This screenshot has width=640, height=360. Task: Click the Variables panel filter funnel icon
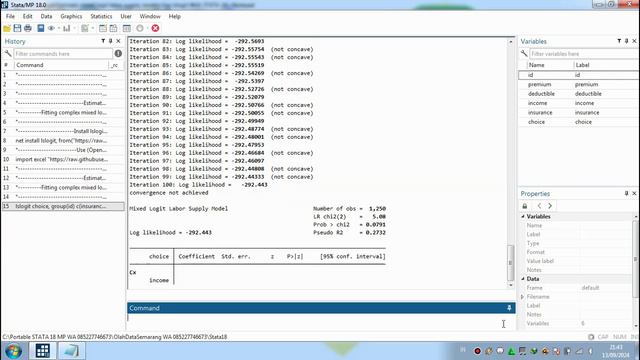(x=619, y=41)
